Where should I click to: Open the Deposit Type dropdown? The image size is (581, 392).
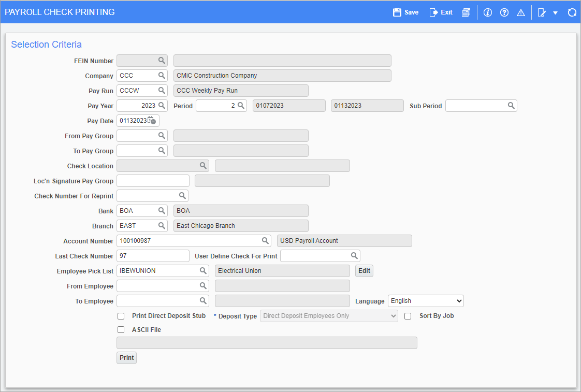[x=329, y=316]
